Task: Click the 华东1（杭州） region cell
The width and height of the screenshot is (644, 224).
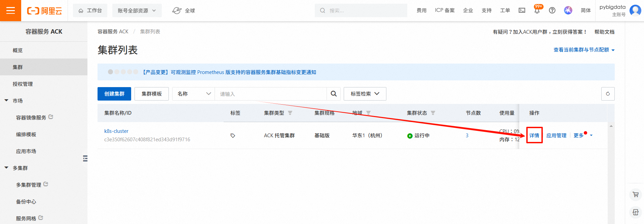Action: tap(367, 136)
